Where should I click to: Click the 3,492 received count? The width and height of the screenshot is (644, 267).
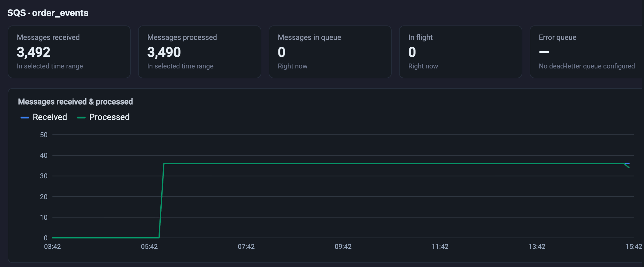click(33, 52)
